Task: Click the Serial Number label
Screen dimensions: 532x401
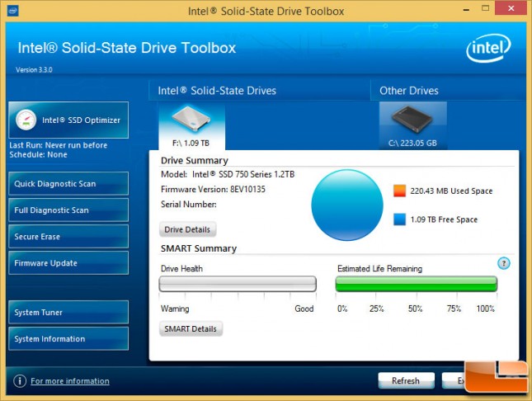Action: pyautogui.click(x=189, y=205)
